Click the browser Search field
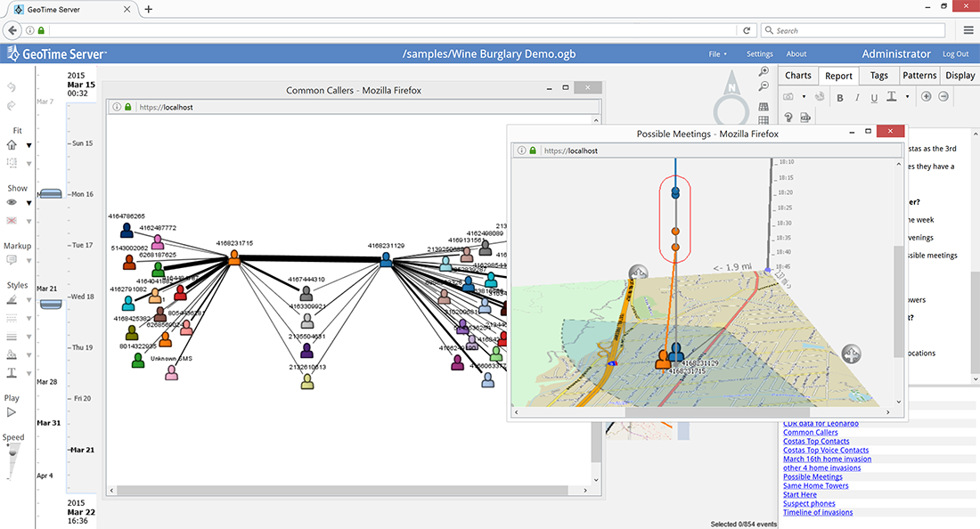This screenshot has height=529, width=980. pyautogui.click(x=853, y=30)
